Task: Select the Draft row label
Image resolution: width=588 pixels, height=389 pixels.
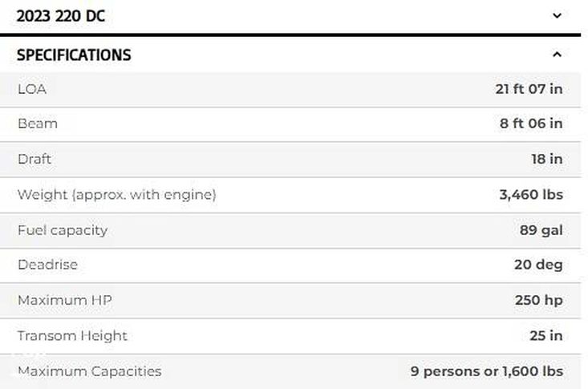Action: pyautogui.click(x=34, y=160)
